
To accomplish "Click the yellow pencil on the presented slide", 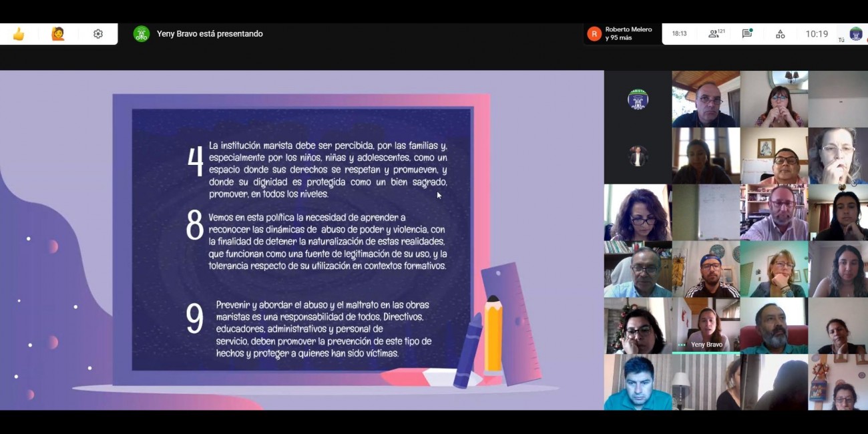I will (493, 335).
